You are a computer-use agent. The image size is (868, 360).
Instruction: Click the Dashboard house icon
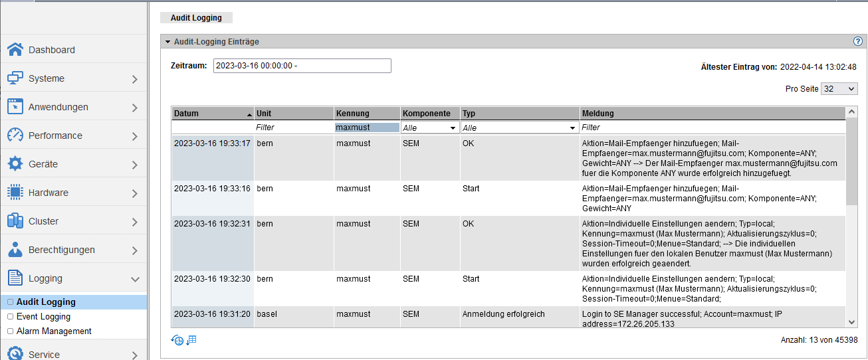(x=15, y=50)
